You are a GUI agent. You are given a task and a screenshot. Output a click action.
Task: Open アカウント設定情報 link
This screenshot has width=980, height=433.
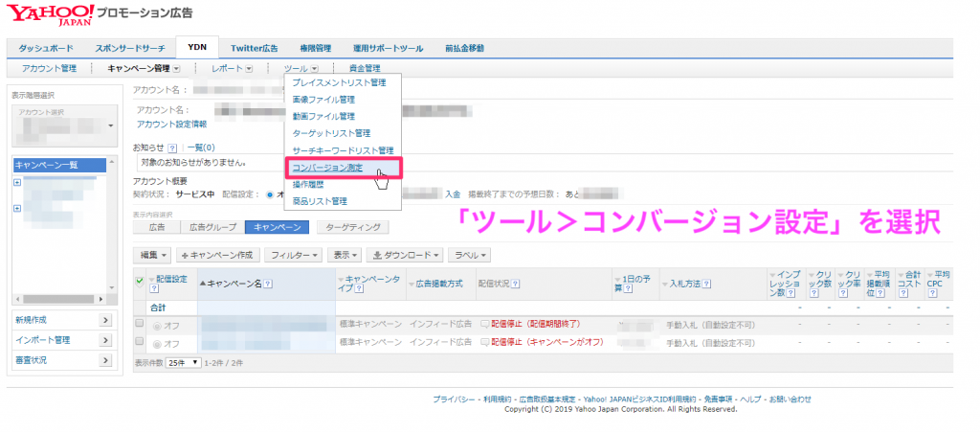[x=172, y=124]
